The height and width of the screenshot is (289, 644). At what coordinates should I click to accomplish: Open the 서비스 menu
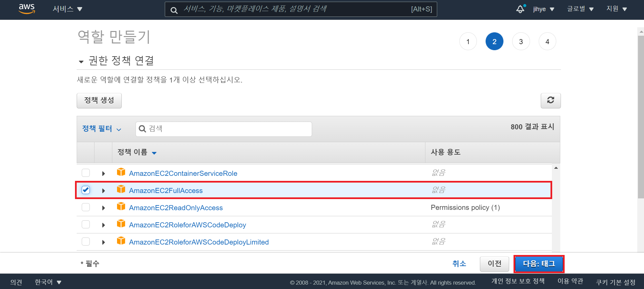tap(68, 9)
